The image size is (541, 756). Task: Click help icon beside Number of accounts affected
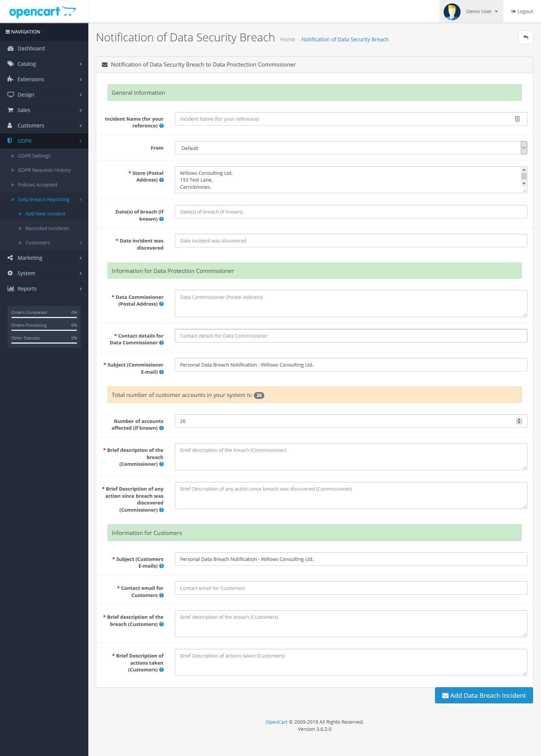click(x=162, y=428)
